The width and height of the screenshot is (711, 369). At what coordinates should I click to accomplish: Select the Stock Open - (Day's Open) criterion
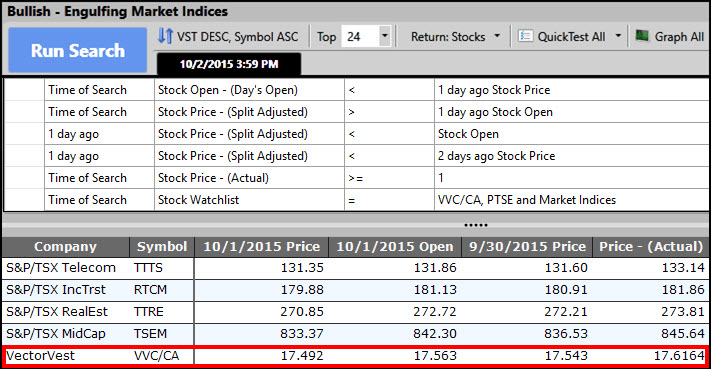pyautogui.click(x=228, y=90)
